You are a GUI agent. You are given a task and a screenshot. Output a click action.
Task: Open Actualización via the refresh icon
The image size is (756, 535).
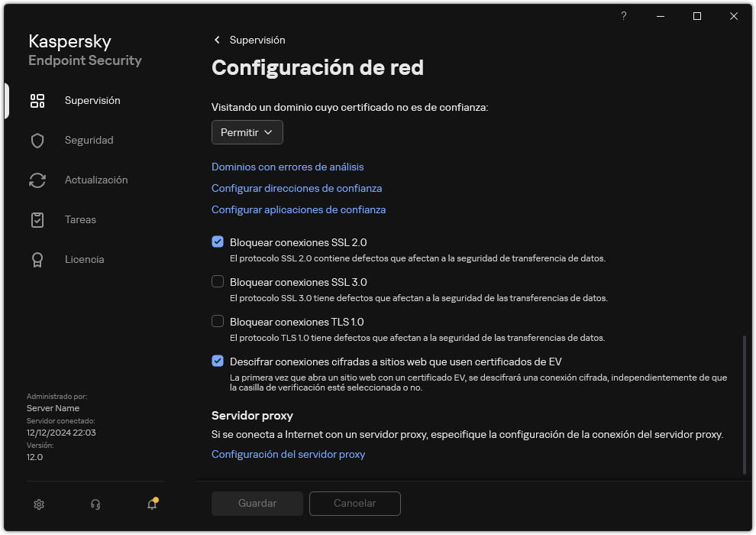37,180
